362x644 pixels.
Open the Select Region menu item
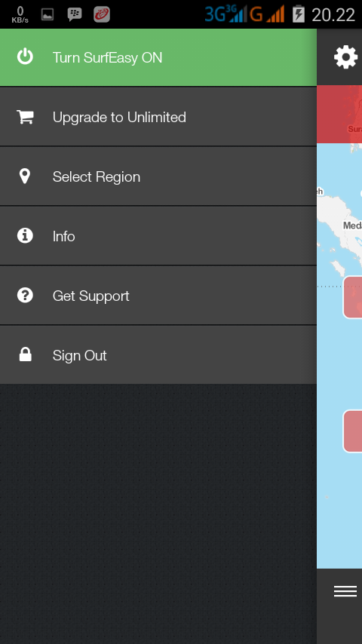click(x=158, y=176)
